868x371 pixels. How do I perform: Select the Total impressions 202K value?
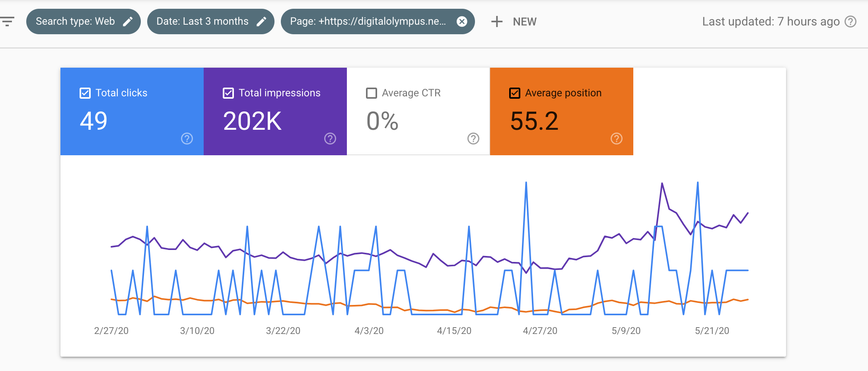tap(253, 121)
